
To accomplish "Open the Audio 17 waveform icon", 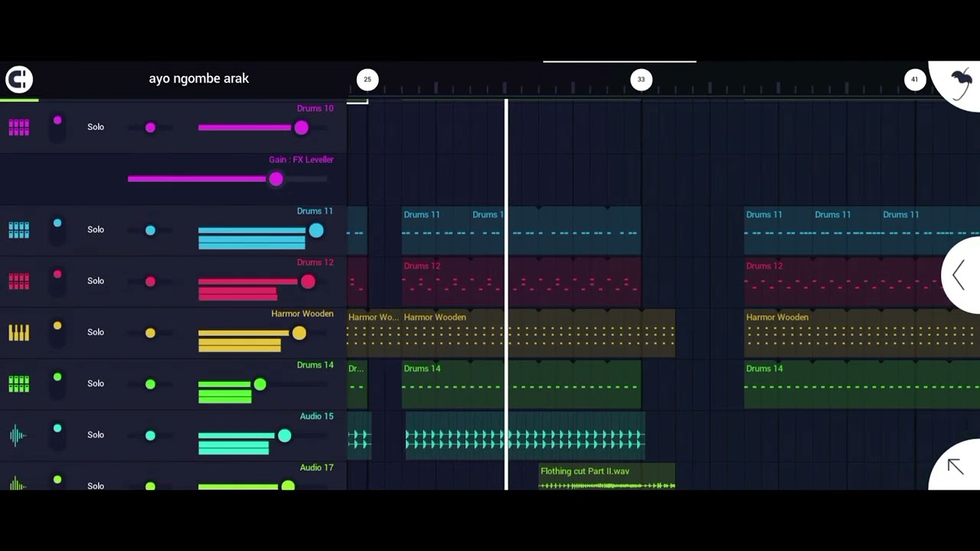I will (18, 484).
